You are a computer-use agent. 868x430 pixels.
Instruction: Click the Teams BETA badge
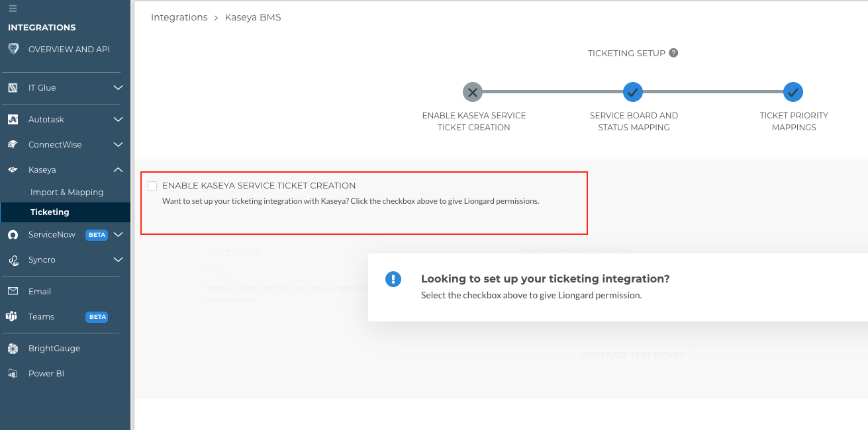[97, 317]
